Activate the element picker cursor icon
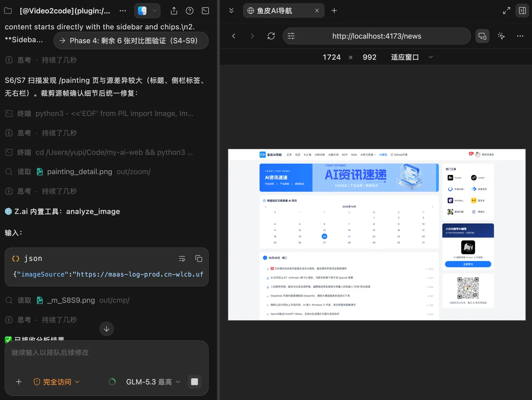 501,36
